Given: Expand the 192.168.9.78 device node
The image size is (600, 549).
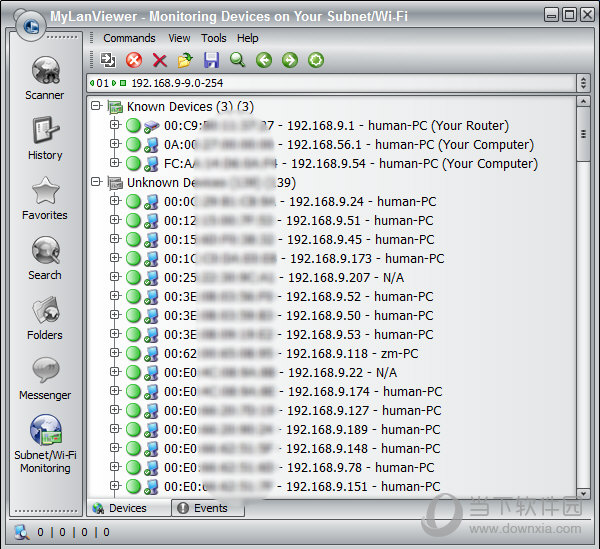Looking at the screenshot, I should [114, 466].
